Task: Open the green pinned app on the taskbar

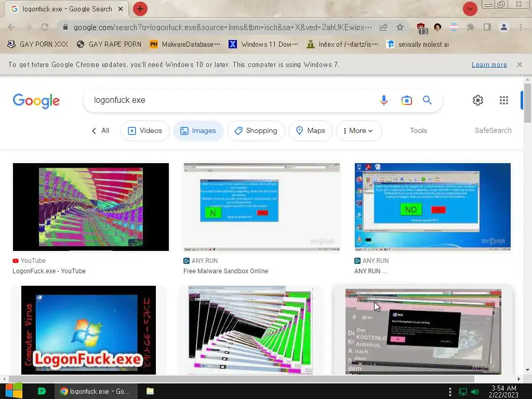Action: pos(42,391)
